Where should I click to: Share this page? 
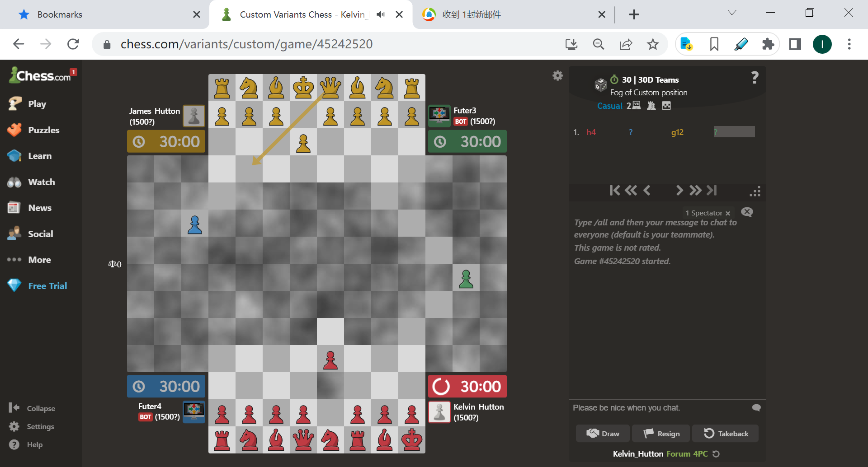point(626,44)
